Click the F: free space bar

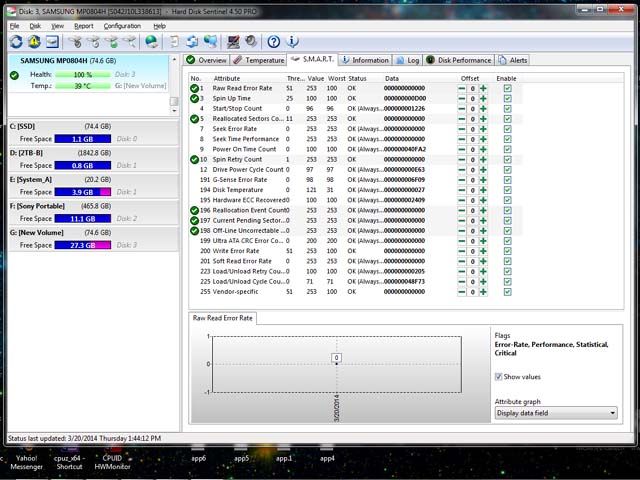coord(69,218)
